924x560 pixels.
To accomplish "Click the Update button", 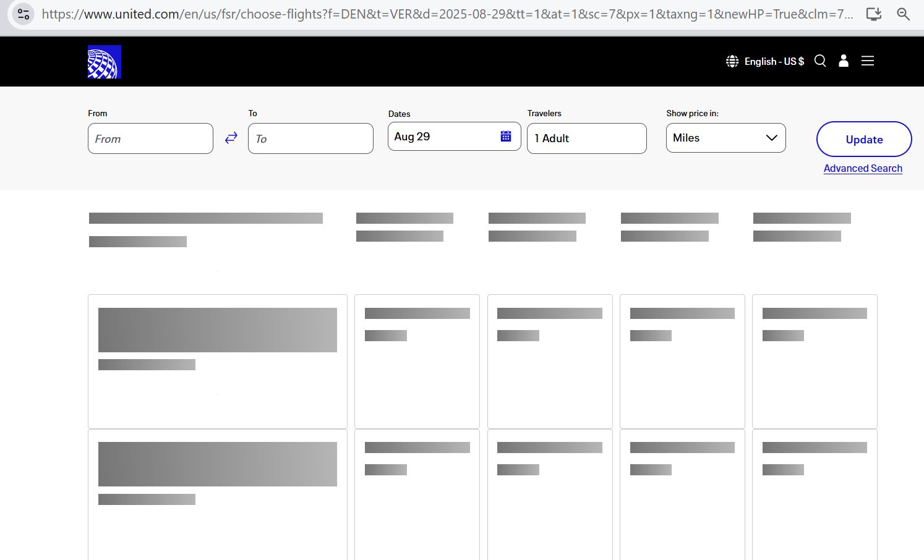I will pos(864,139).
